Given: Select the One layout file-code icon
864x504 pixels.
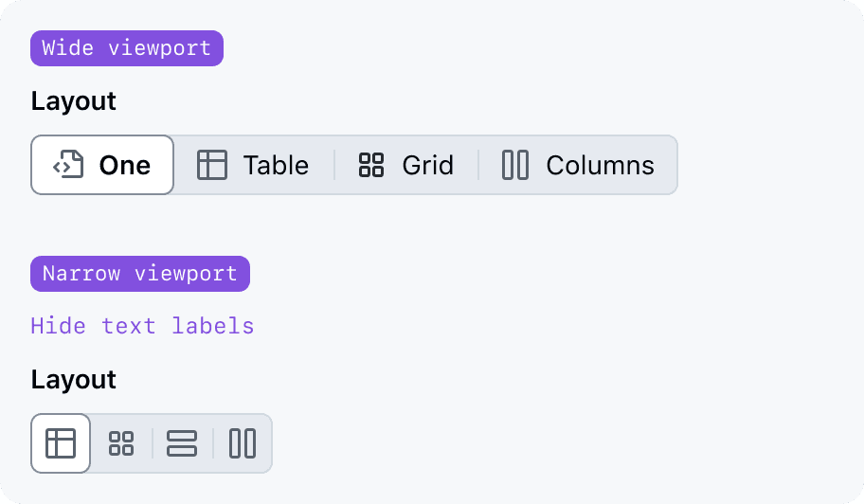Looking at the screenshot, I should tap(68, 165).
